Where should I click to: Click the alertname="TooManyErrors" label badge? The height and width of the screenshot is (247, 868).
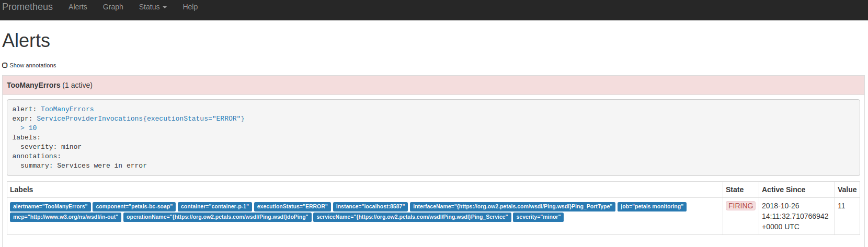(x=50, y=207)
